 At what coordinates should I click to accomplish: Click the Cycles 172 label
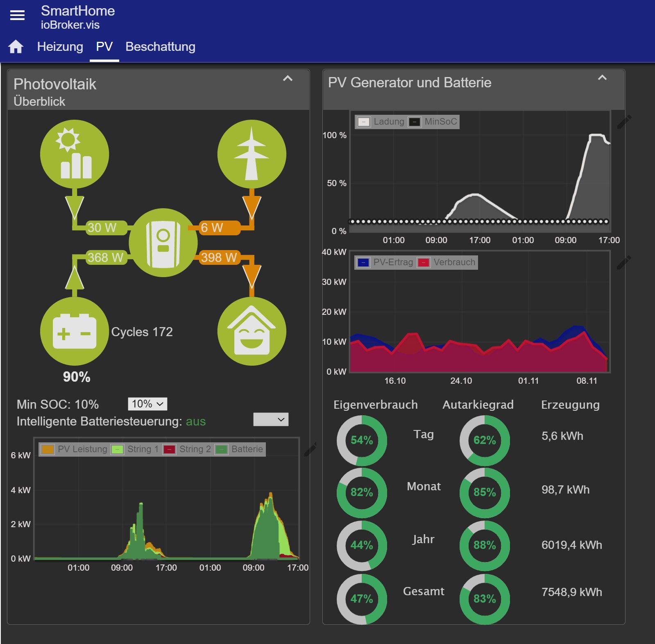point(142,332)
